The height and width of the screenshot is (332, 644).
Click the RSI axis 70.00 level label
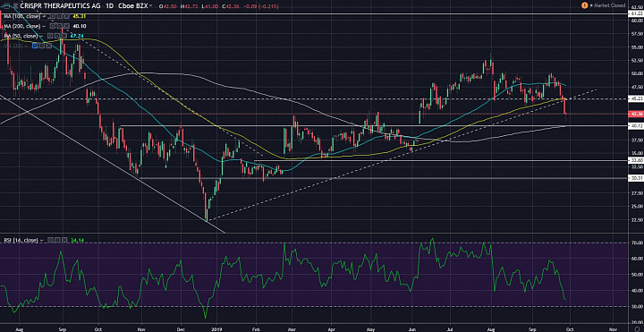coord(638,243)
